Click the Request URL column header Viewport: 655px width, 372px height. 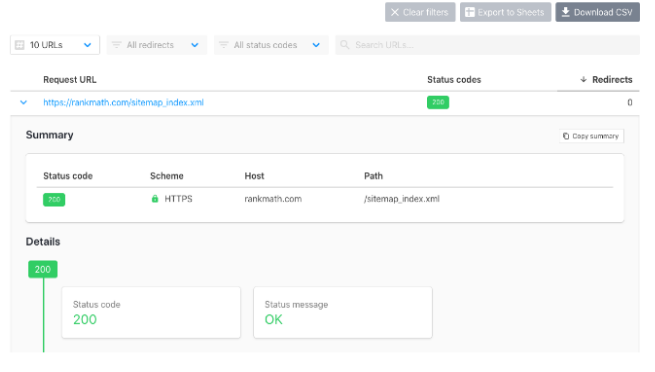[x=70, y=79]
